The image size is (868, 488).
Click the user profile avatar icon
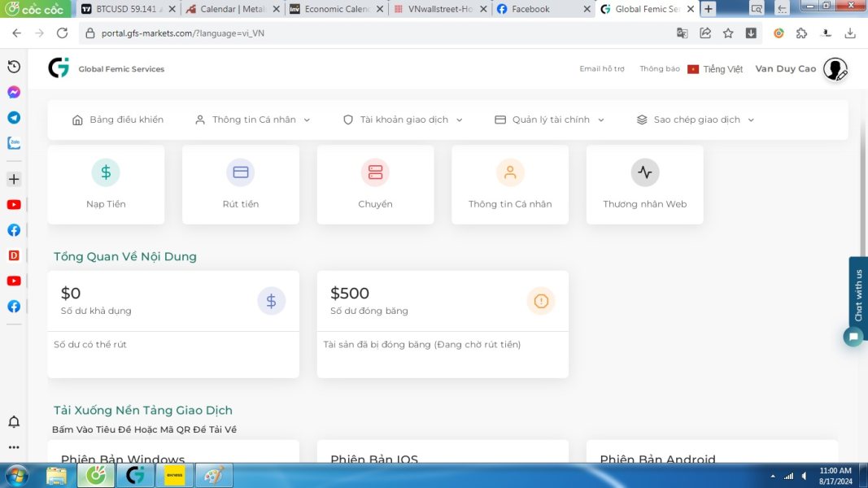pyautogui.click(x=835, y=69)
